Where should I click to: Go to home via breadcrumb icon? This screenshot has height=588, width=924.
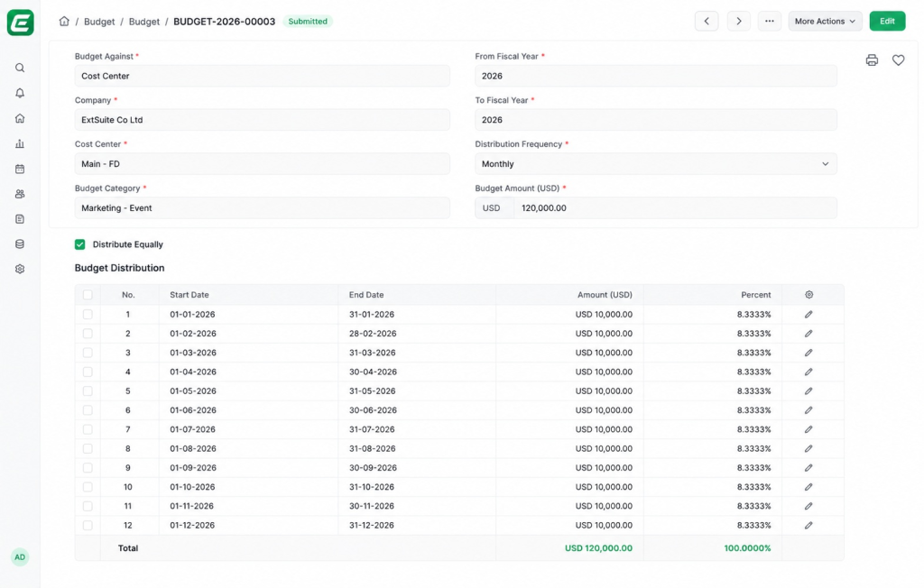64,22
